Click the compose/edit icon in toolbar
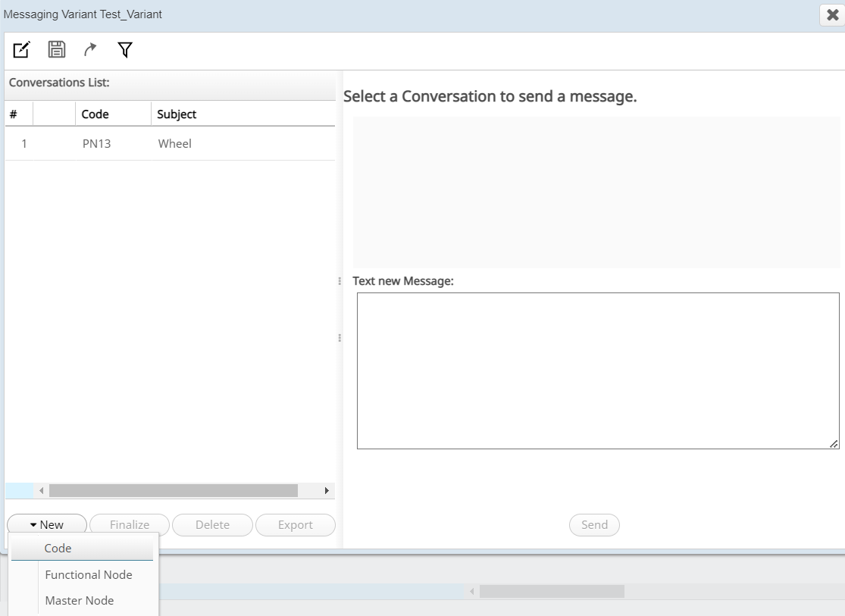This screenshot has height=616, width=845. pos(21,50)
